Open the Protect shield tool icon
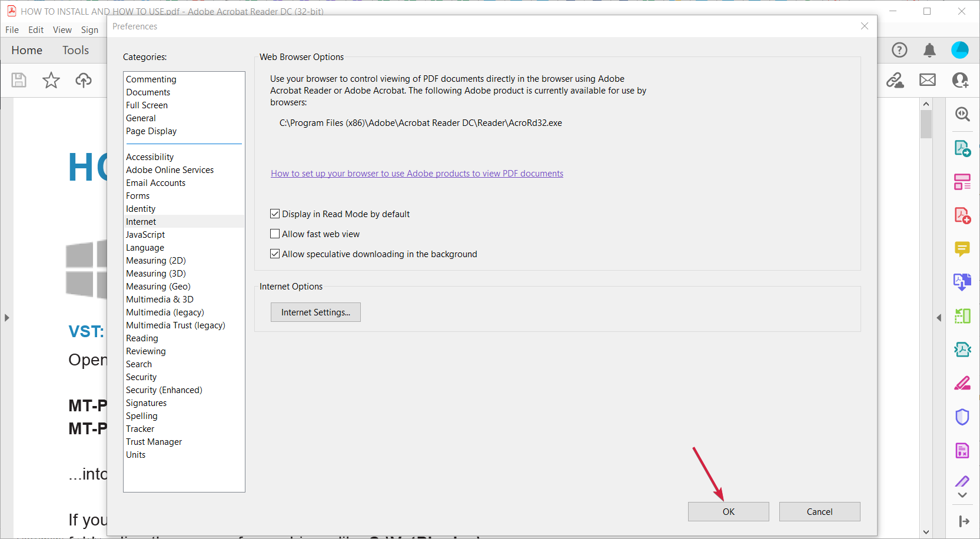The width and height of the screenshot is (980, 539). point(962,417)
